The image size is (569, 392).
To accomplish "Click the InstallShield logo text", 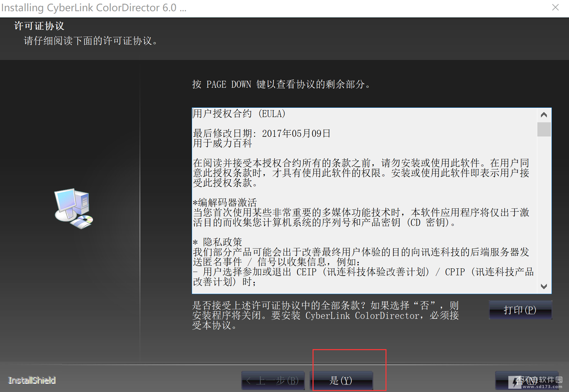I will [x=32, y=380].
